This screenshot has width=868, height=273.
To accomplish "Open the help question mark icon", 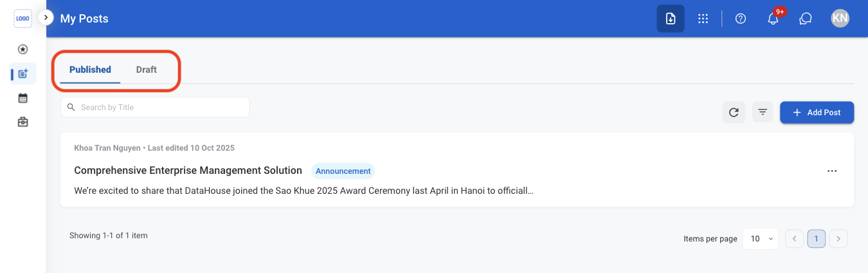I will [741, 19].
